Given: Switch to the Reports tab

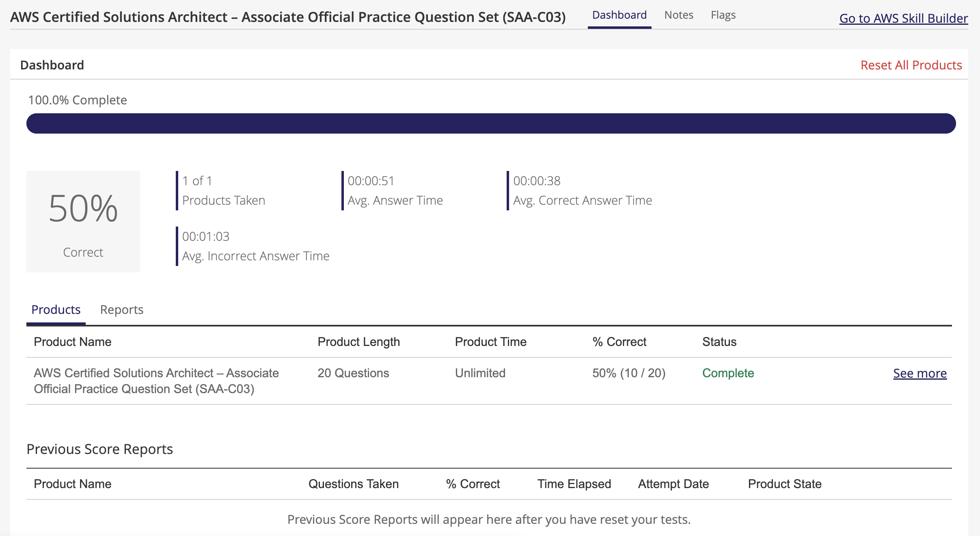Looking at the screenshot, I should click(122, 310).
